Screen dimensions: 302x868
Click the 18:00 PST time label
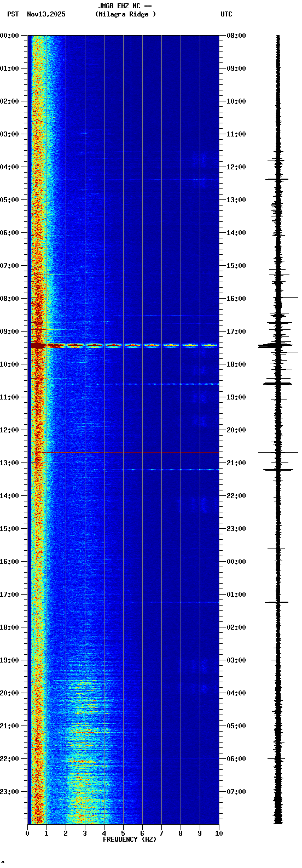point(10,627)
